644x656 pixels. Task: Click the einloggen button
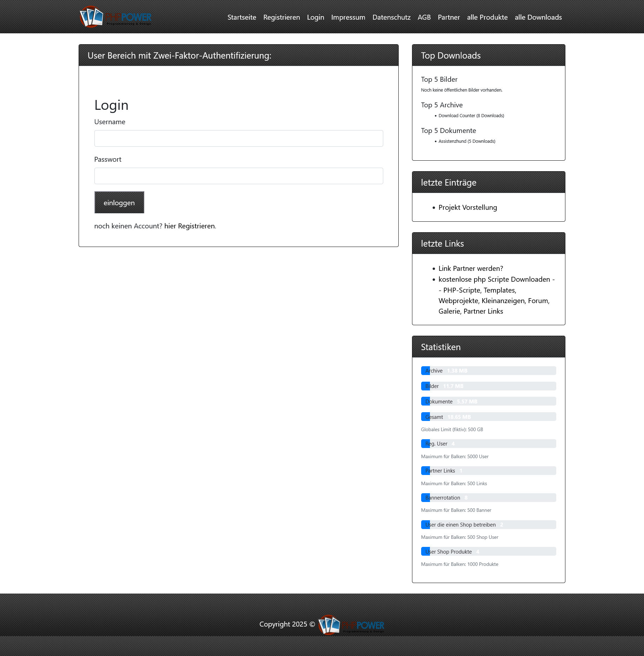tap(119, 202)
